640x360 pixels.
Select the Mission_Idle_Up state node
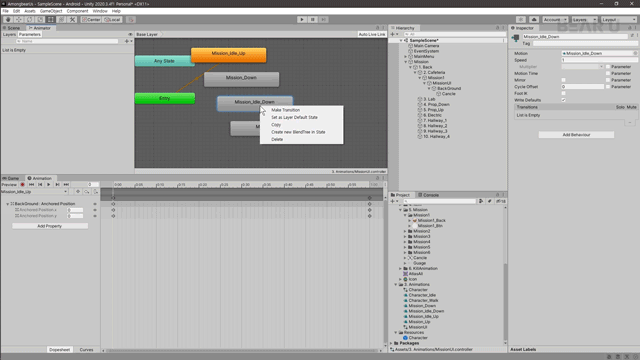229,55
